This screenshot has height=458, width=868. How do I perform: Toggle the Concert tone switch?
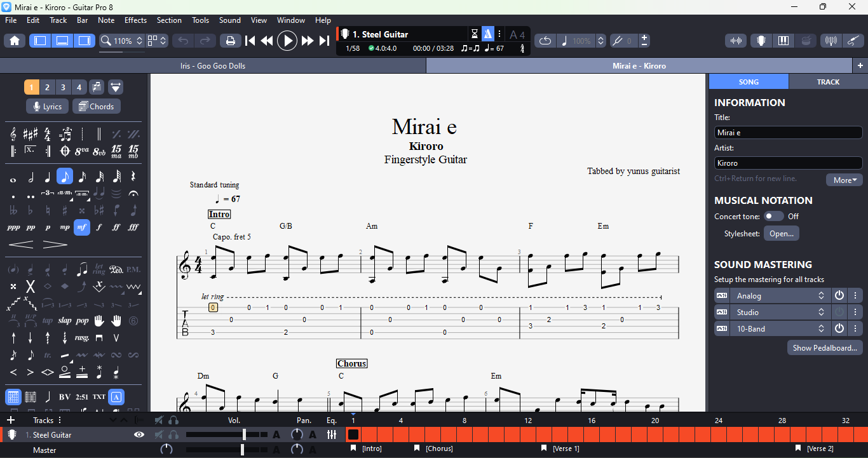pyautogui.click(x=773, y=217)
